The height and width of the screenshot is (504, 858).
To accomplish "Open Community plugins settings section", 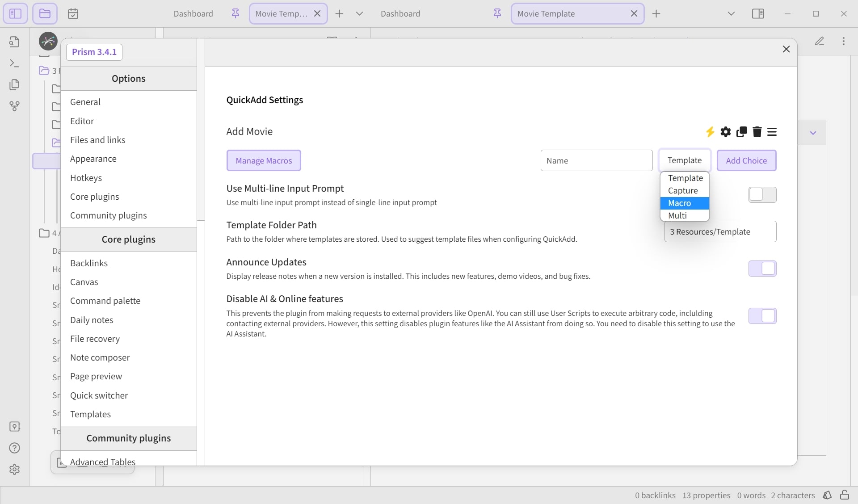I will [109, 215].
